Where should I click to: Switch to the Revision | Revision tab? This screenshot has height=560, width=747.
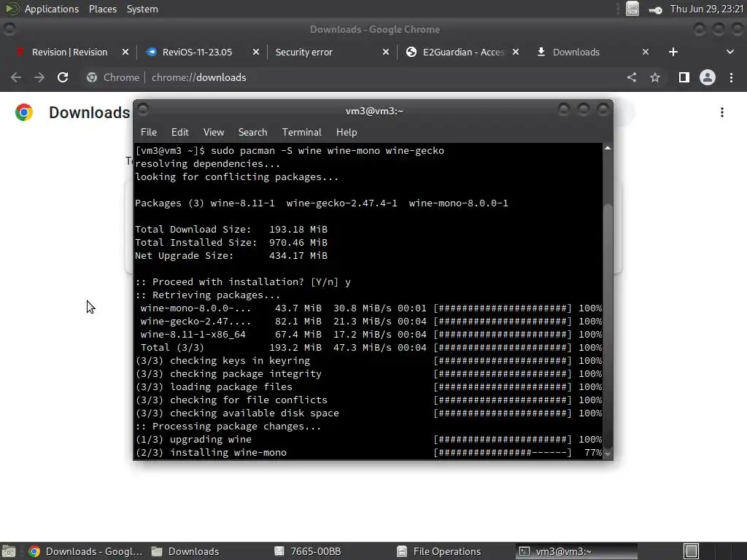click(69, 52)
